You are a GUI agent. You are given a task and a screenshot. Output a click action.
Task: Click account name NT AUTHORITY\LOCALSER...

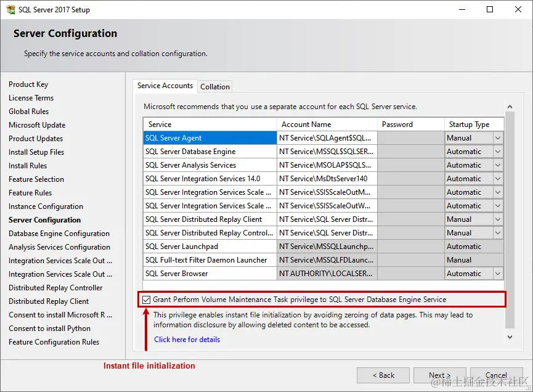327,274
